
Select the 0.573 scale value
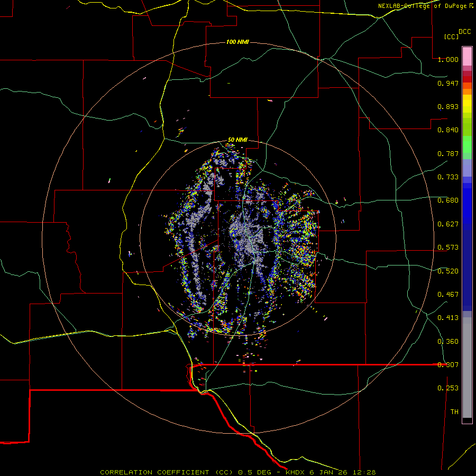tap(448, 248)
